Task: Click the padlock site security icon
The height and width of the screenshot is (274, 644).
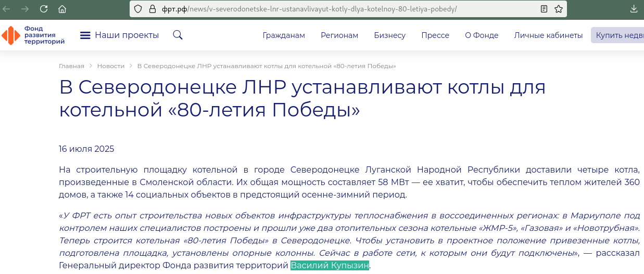Action: coord(152,9)
